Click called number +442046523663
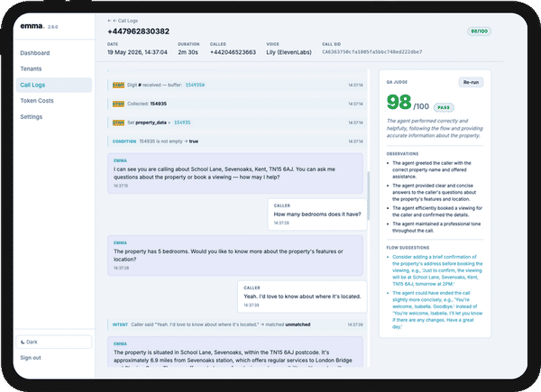Viewport: 541px width, 392px height. click(233, 52)
